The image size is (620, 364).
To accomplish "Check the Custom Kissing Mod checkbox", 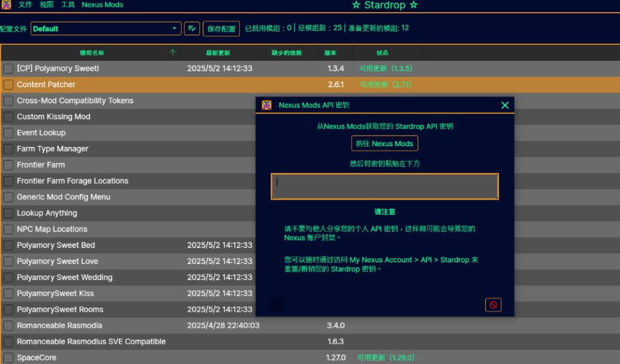I will click(x=8, y=117).
